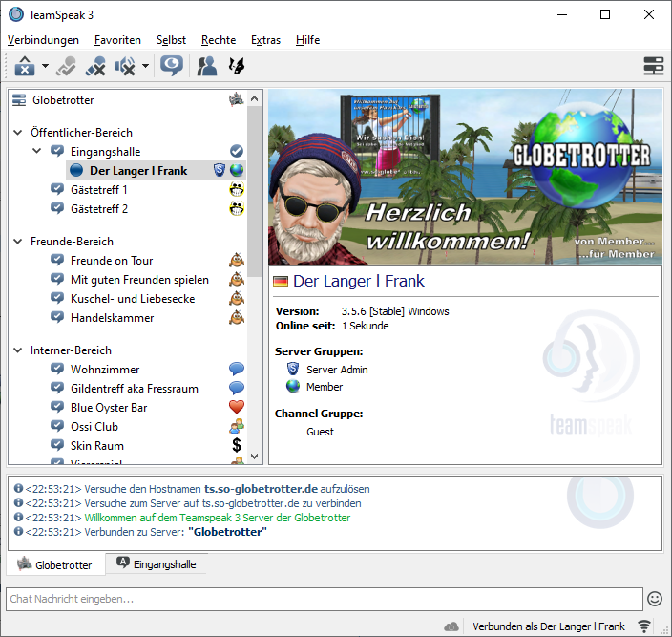Image resolution: width=672 pixels, height=637 pixels.
Task: Click the ts.so-globetrotter.de hostname in log
Action: (261, 489)
